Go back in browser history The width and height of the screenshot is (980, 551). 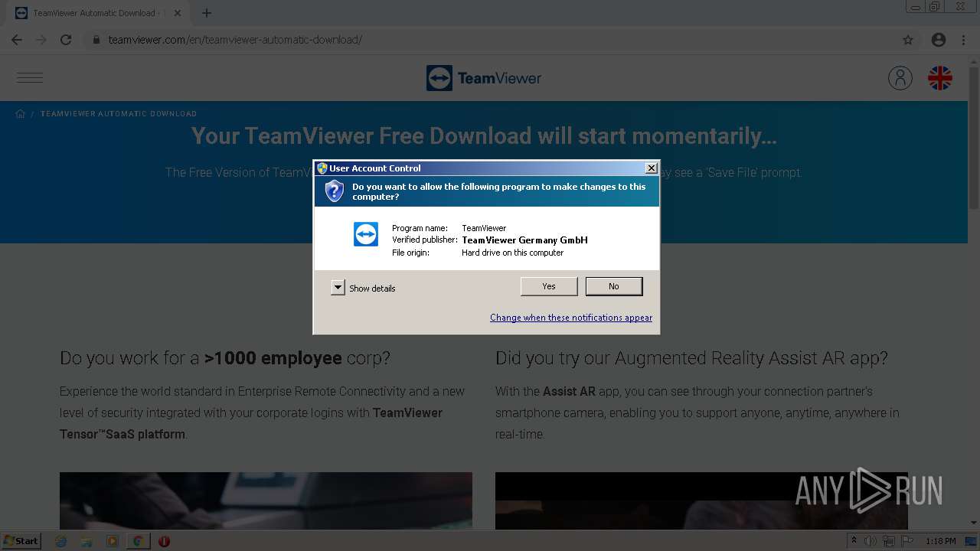(x=17, y=40)
